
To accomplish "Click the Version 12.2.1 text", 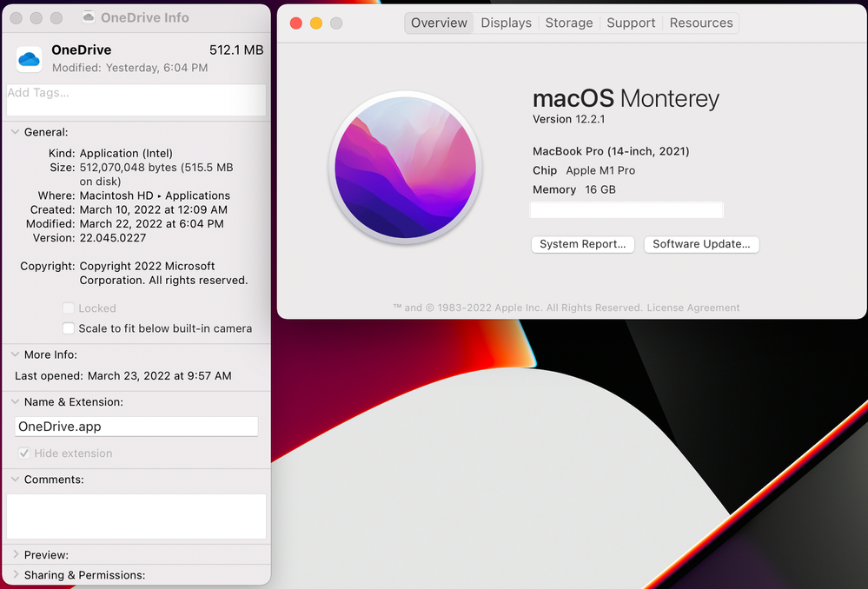I will pyautogui.click(x=568, y=119).
